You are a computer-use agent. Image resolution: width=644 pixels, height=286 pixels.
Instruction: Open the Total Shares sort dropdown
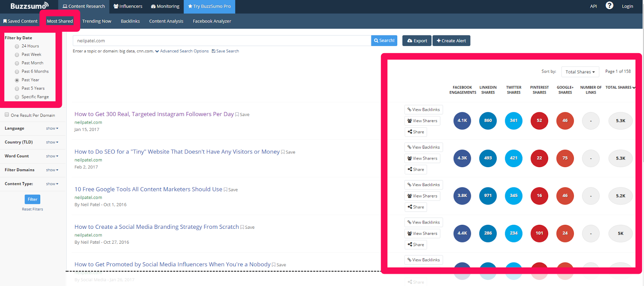[x=580, y=72]
